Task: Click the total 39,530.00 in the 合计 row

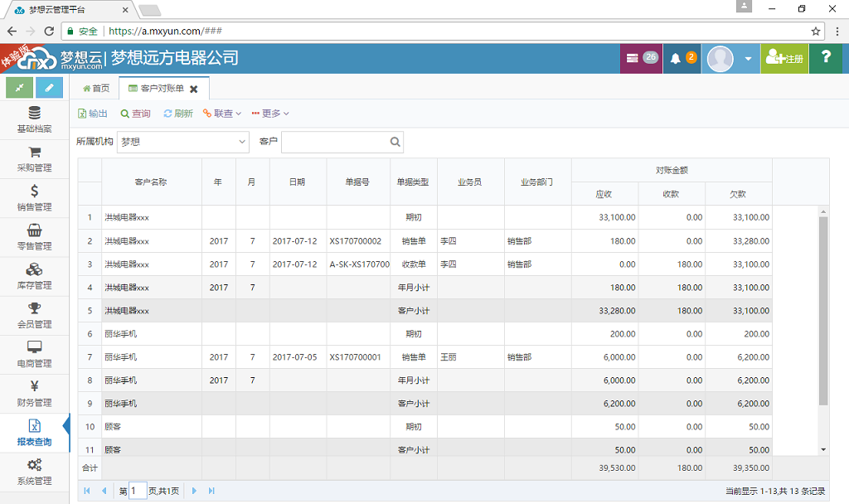Action: tap(617, 468)
